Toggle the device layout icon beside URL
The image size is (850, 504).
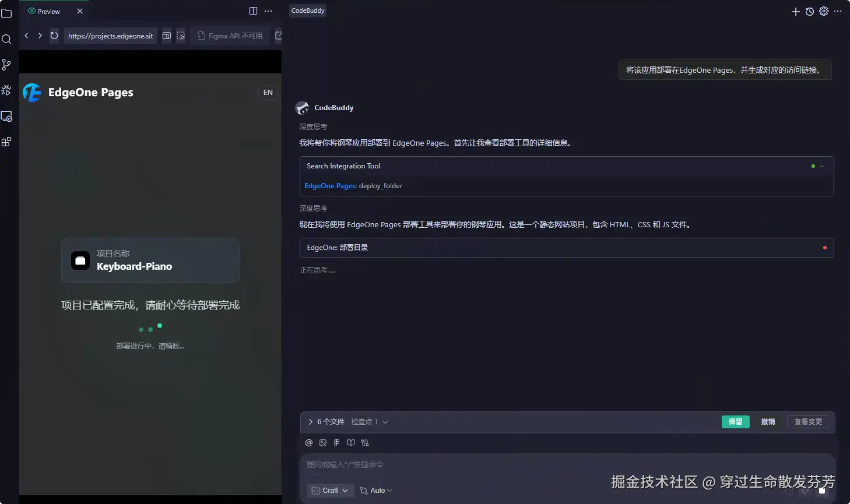point(167,36)
